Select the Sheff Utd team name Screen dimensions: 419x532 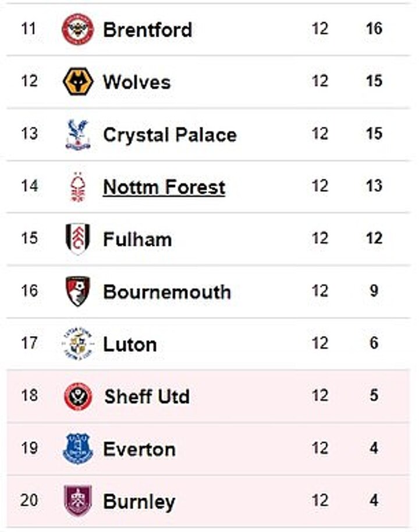click(147, 397)
